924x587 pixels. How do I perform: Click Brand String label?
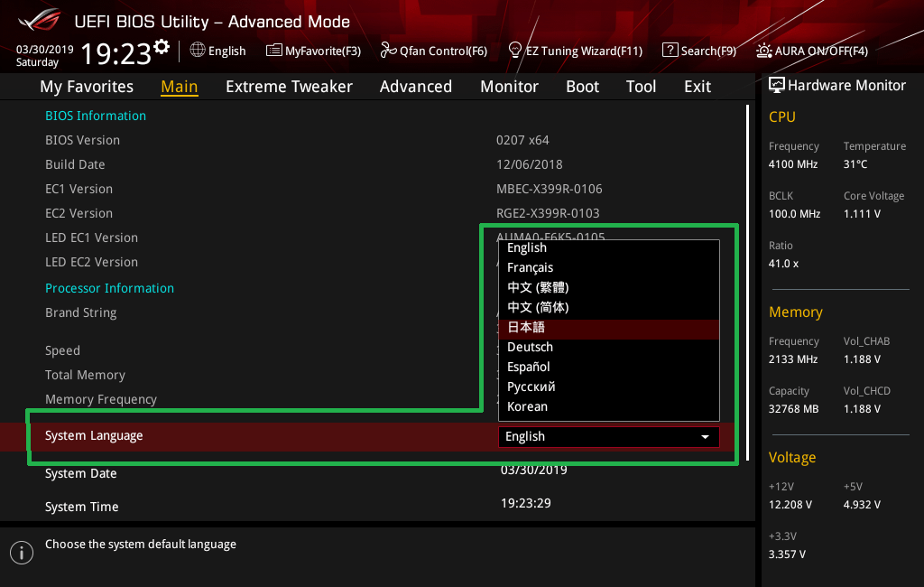80,312
